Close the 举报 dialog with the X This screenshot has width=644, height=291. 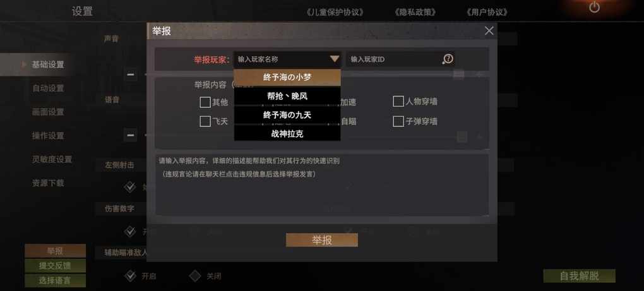tap(489, 31)
